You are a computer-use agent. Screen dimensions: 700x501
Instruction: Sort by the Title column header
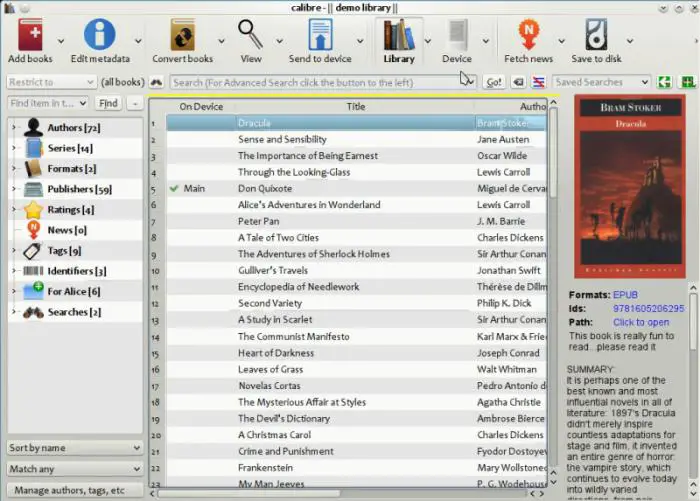point(355,107)
